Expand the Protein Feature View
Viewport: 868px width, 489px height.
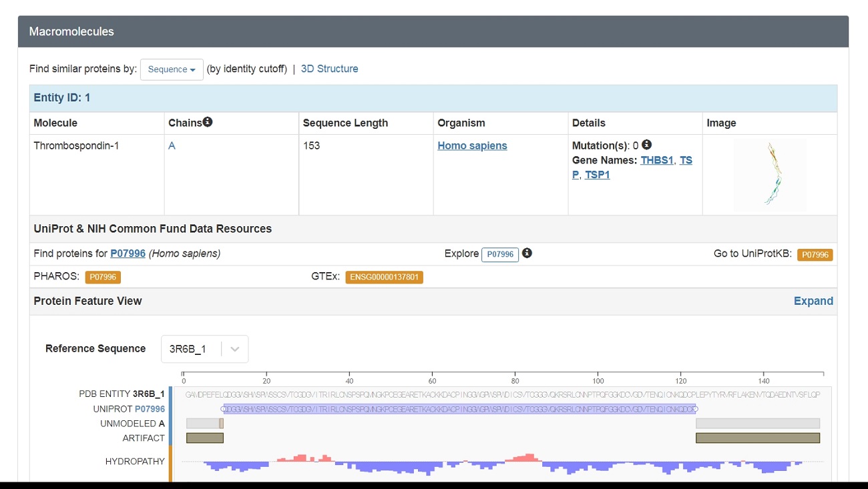(813, 301)
